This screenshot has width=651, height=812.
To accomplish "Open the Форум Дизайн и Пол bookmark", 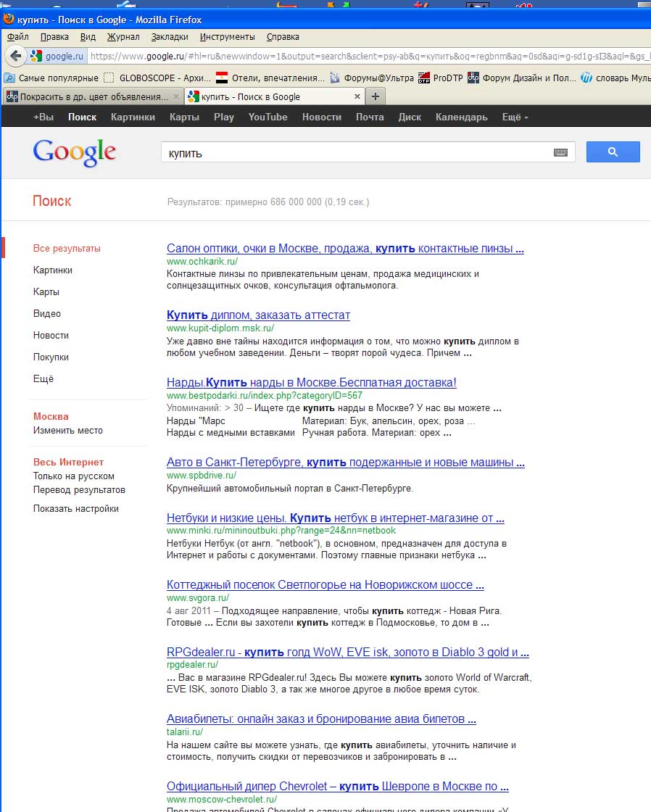I will point(521,78).
